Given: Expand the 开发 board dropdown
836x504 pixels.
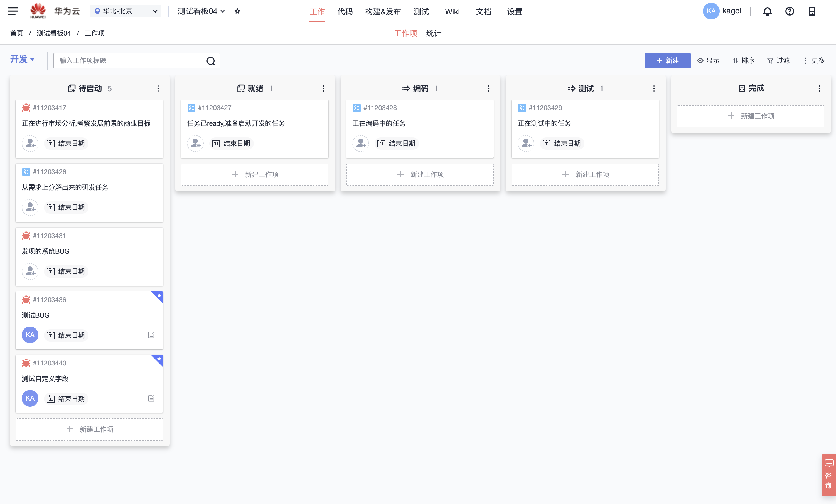Looking at the screenshot, I should [x=22, y=59].
